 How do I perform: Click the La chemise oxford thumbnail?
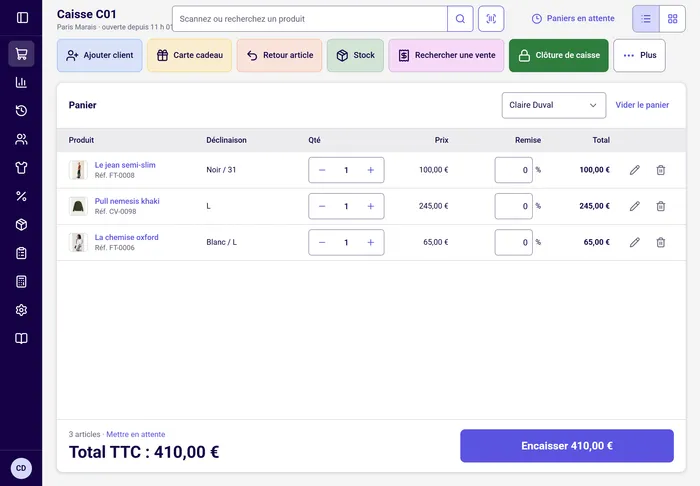[x=78, y=242]
